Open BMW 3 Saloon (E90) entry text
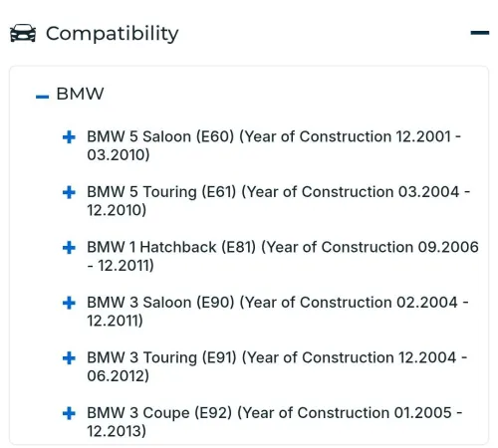Screen dimensions: 498x448 278,312
